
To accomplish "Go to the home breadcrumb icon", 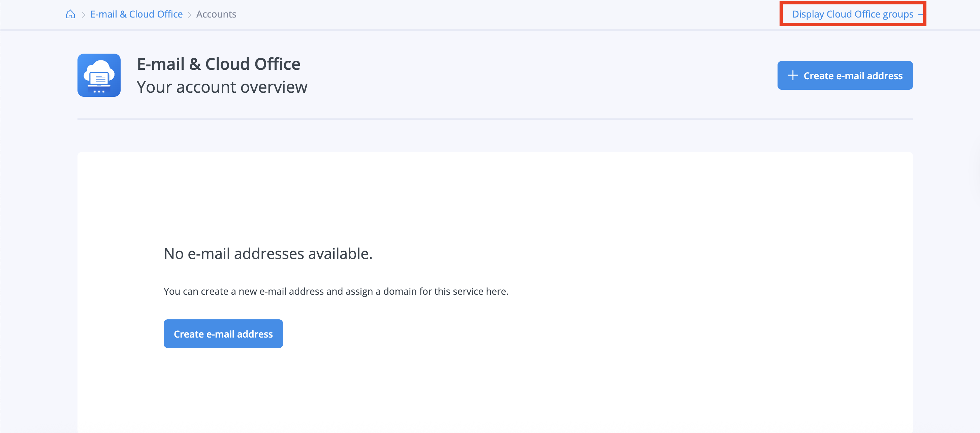I will [x=70, y=15].
